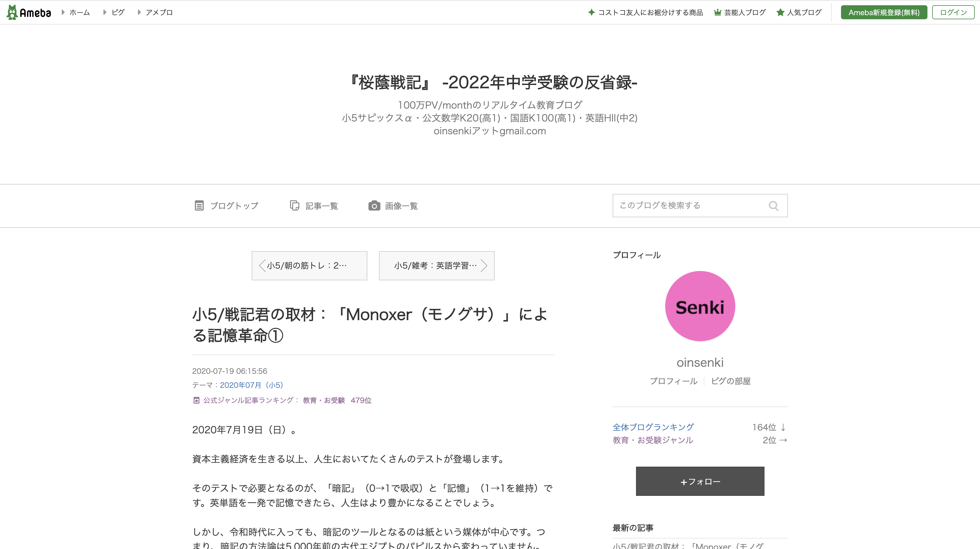The image size is (980, 549).
Task: Go to next post 小5/雑考：英語学習
Action: 436,265
